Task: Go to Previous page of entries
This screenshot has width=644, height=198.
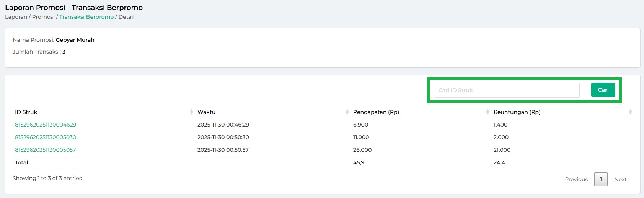Action: (576, 179)
